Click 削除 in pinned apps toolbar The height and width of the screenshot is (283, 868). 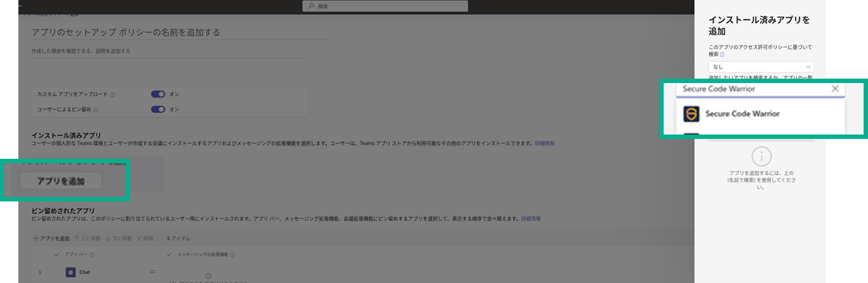[145, 239]
